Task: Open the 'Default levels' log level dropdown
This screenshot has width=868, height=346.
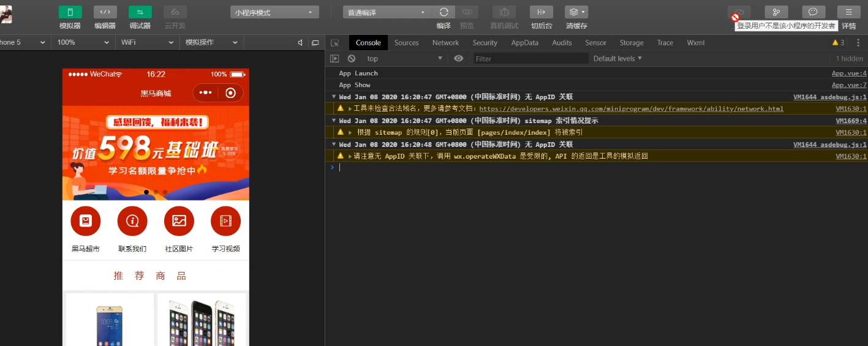Action: click(617, 59)
